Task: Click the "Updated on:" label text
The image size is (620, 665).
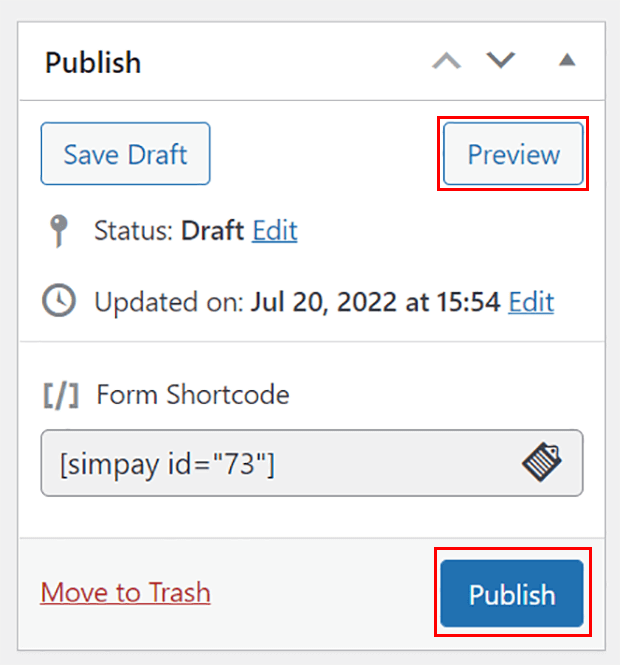Action: point(168,301)
